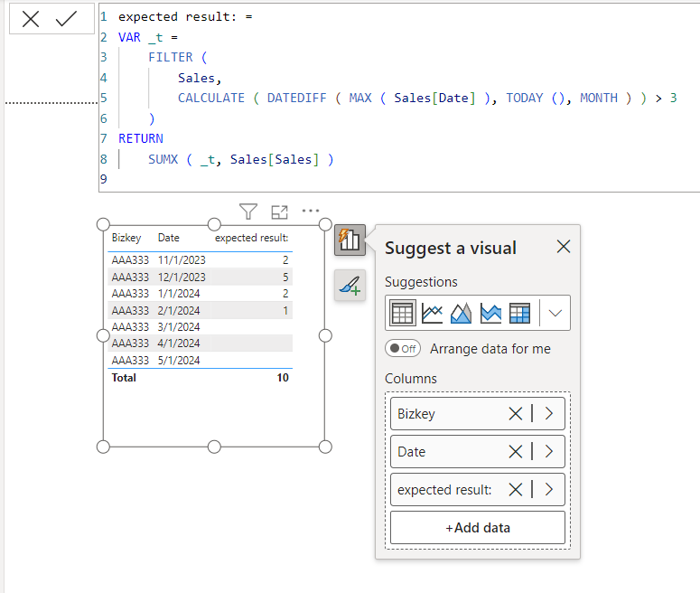The height and width of the screenshot is (593, 700).
Task: Select the 2/1/2024 date cell
Action: (179, 311)
